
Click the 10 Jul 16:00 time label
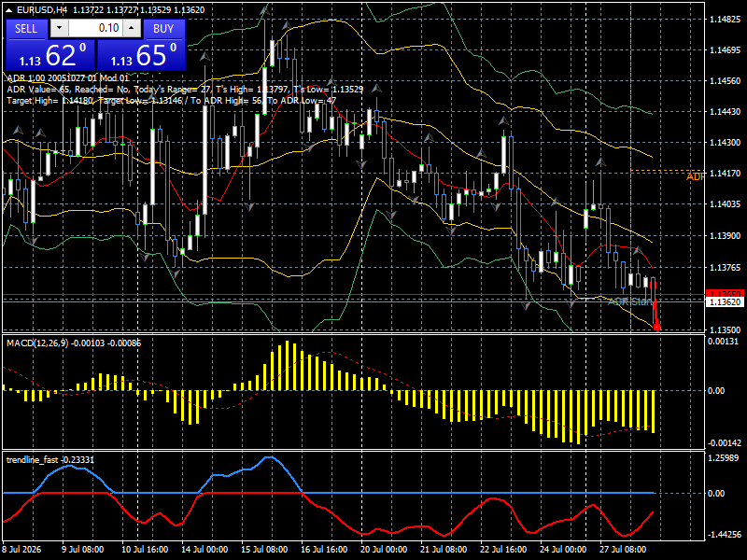click(x=145, y=549)
